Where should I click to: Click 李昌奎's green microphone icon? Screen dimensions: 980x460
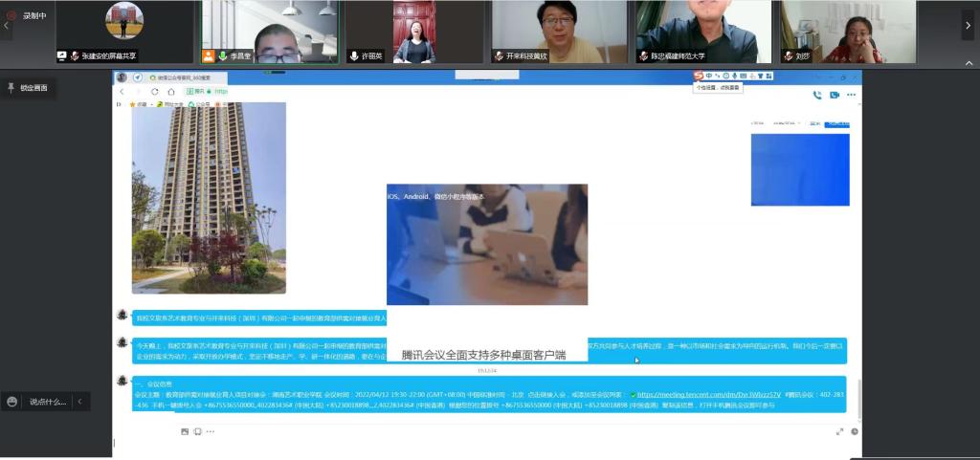(222, 56)
